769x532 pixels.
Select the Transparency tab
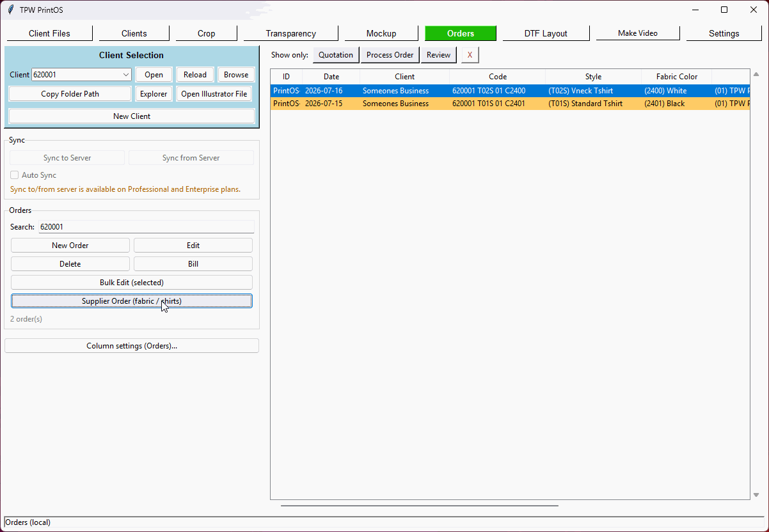tap(291, 33)
